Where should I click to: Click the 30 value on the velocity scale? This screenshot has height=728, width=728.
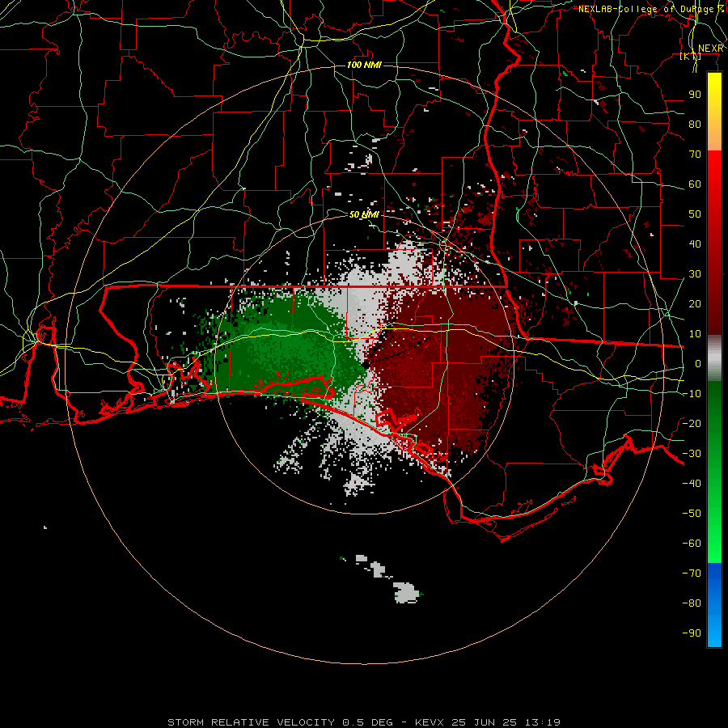(695, 274)
